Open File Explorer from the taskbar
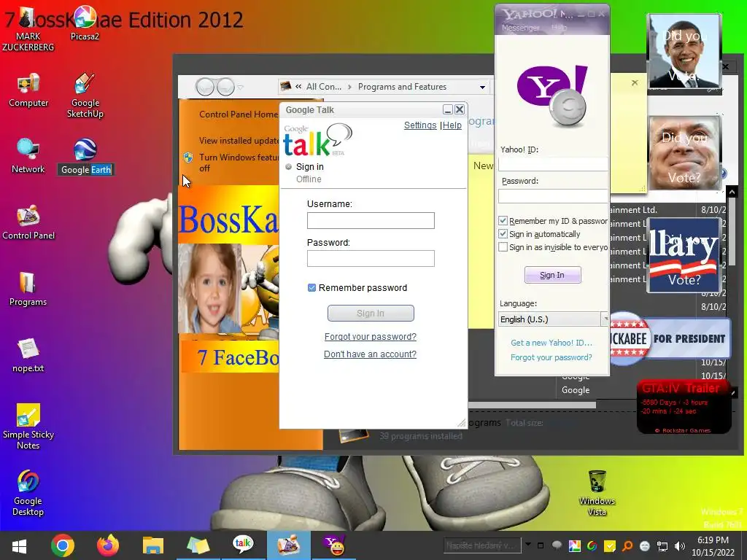Screen dimensions: 747x560 [x=153, y=545]
